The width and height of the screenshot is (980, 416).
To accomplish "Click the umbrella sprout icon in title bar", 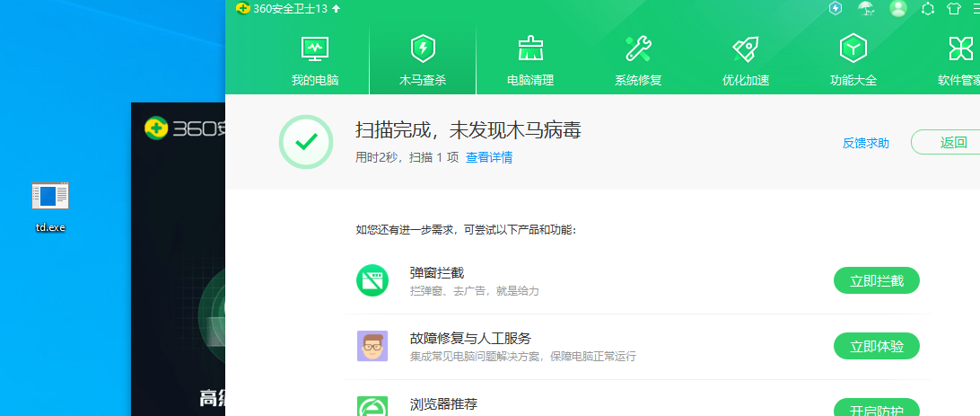I will click(x=866, y=9).
